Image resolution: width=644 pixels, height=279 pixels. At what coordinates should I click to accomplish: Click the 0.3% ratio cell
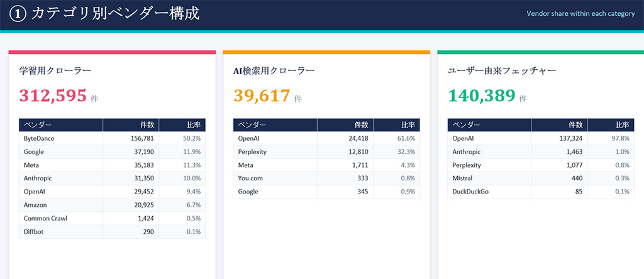[x=611, y=178]
